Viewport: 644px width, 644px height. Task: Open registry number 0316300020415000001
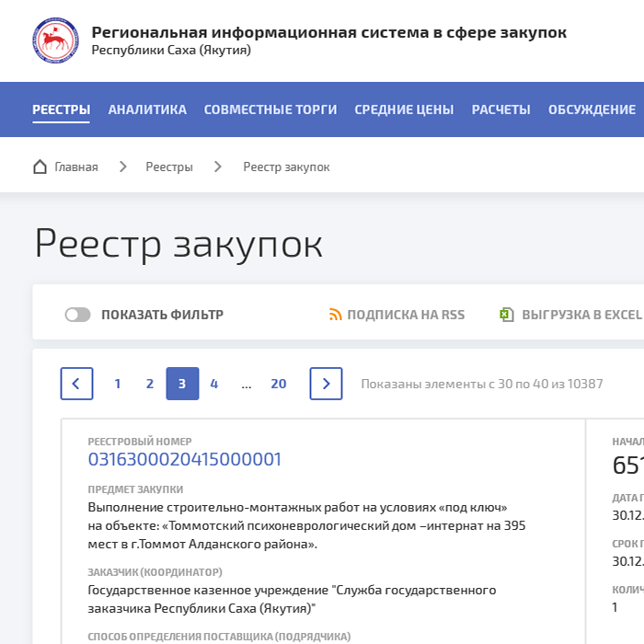184,459
